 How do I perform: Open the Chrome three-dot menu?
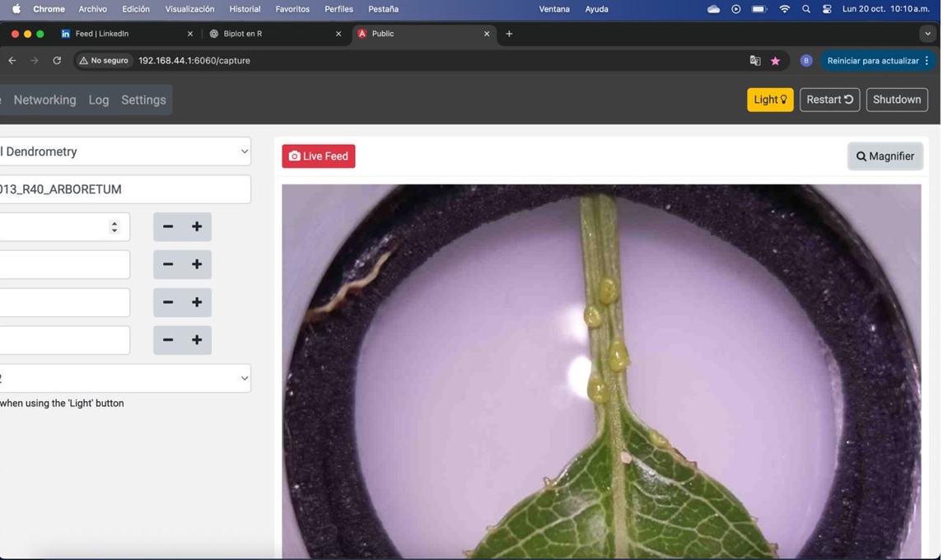(x=927, y=60)
